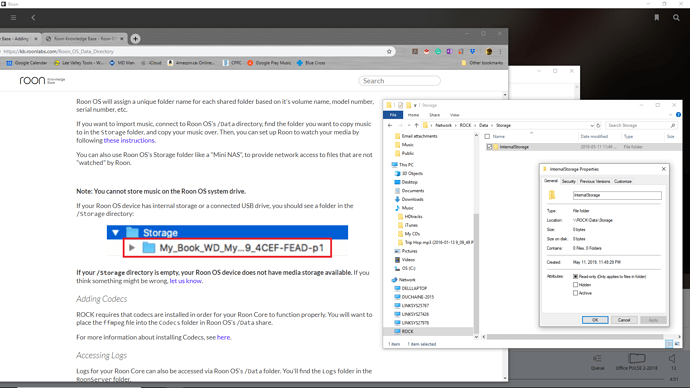Toggle Archive attribute checkbox
This screenshot has height=388, width=690.
tap(575, 293)
